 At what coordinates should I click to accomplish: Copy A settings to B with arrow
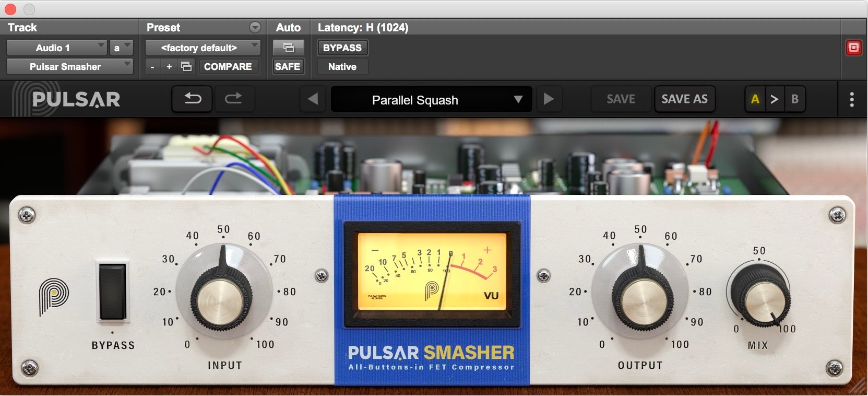[x=775, y=99]
